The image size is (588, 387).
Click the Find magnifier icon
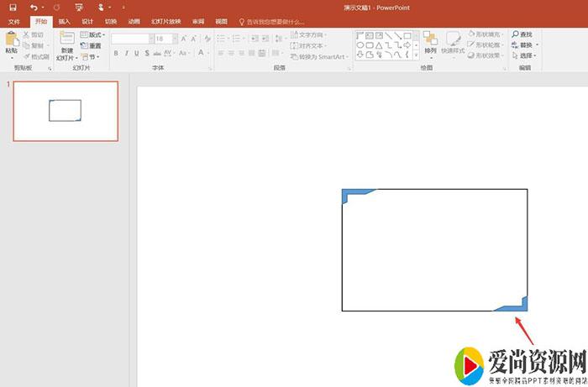coord(516,34)
